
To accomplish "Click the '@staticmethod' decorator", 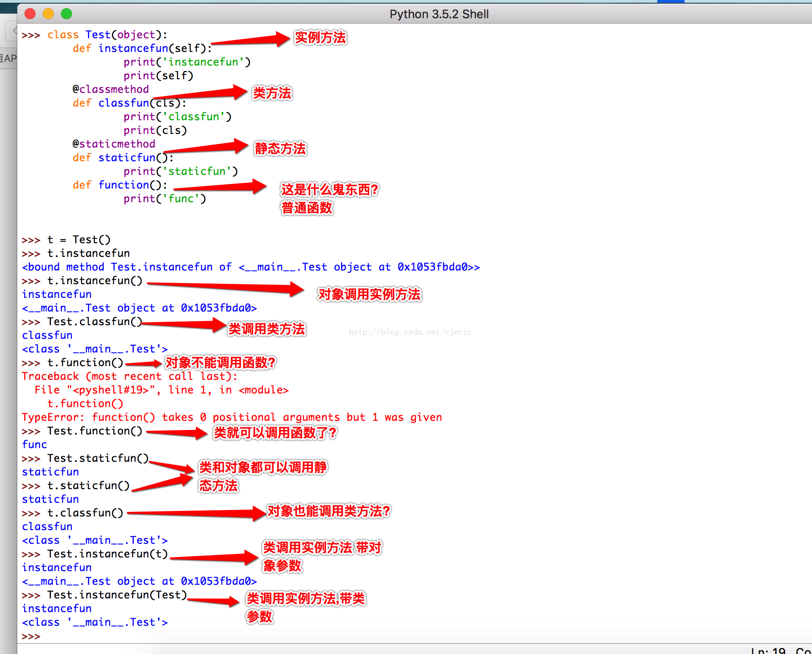I will 114,144.
